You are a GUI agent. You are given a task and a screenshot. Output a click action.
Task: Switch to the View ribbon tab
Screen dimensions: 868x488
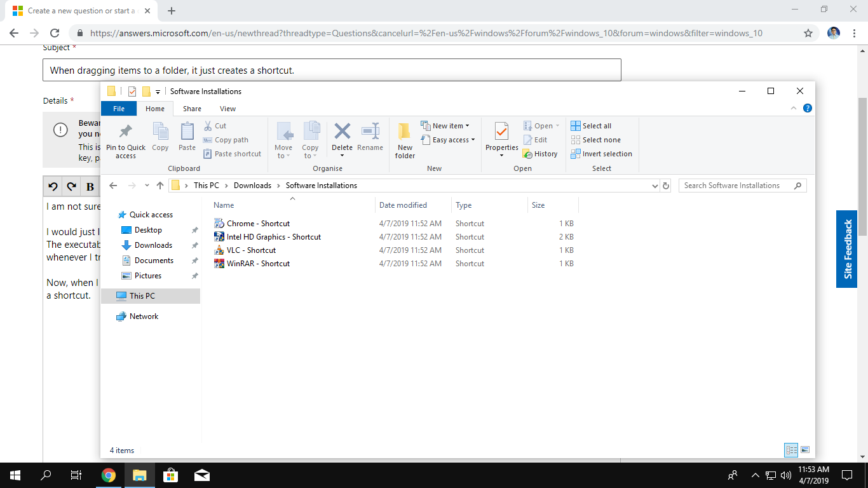(x=227, y=109)
